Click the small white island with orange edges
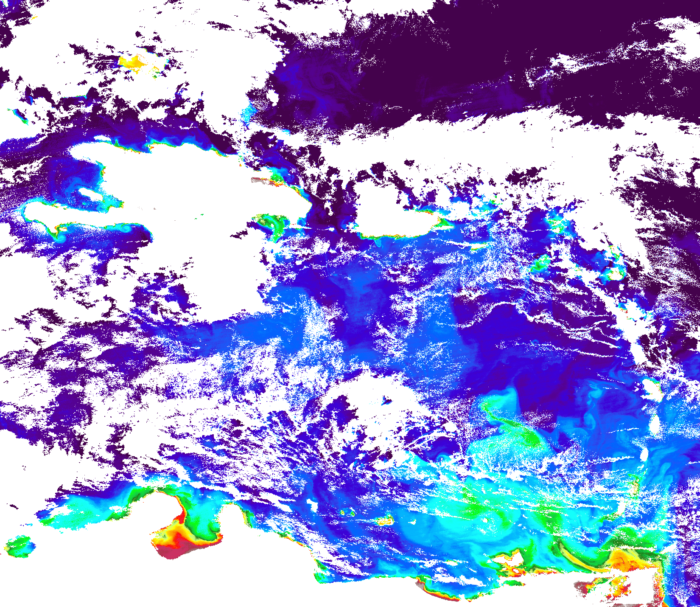This screenshot has height=607, width=700. (x=514, y=560)
